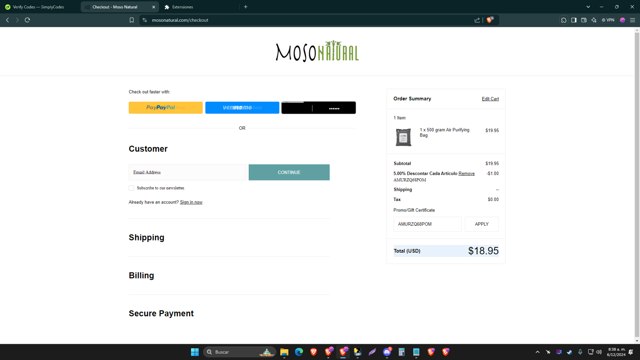640x360 pixels.
Task: Open a new browser tab
Action: 245,7
